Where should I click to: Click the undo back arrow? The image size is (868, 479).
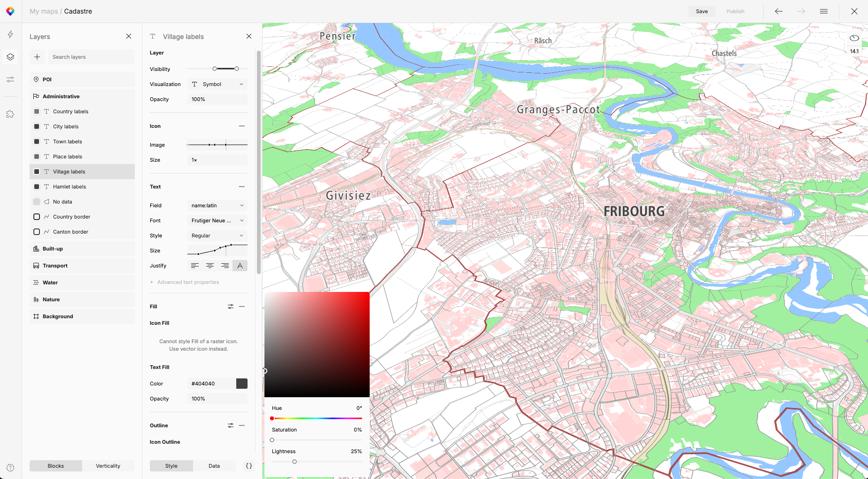coord(778,11)
